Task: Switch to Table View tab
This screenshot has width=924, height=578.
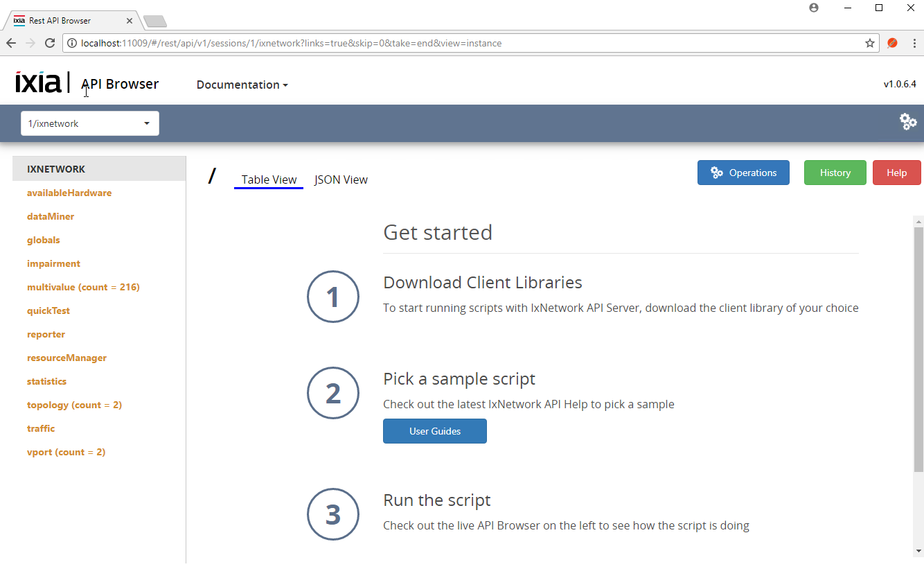Action: click(x=269, y=179)
